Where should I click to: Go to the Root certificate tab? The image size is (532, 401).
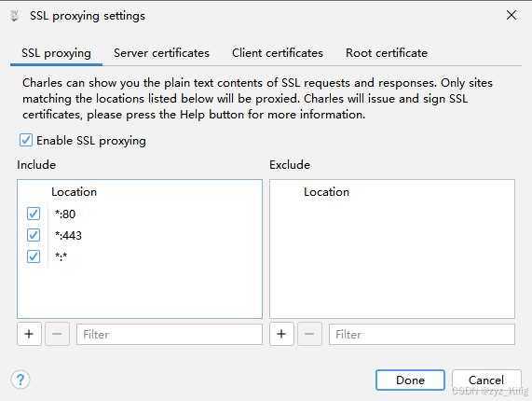387,53
